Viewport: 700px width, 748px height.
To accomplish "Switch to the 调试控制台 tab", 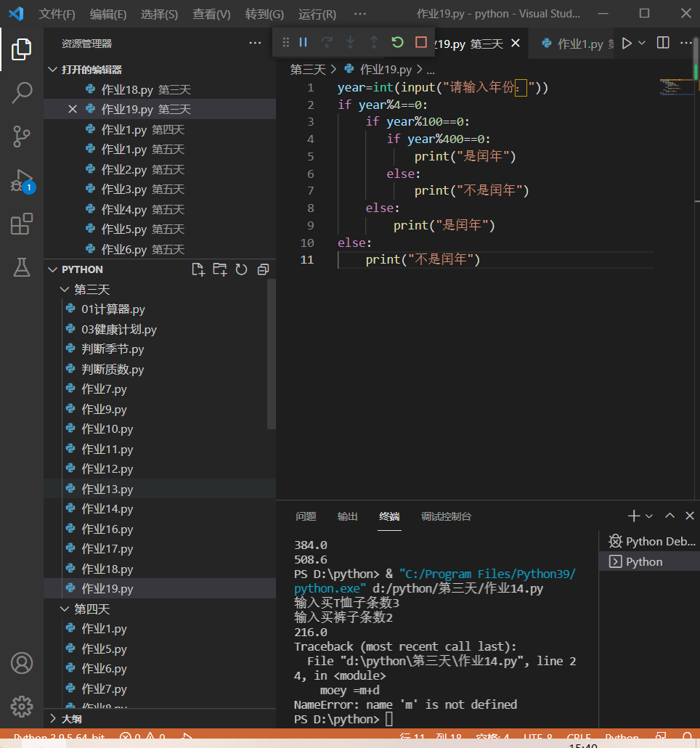I will [446, 516].
